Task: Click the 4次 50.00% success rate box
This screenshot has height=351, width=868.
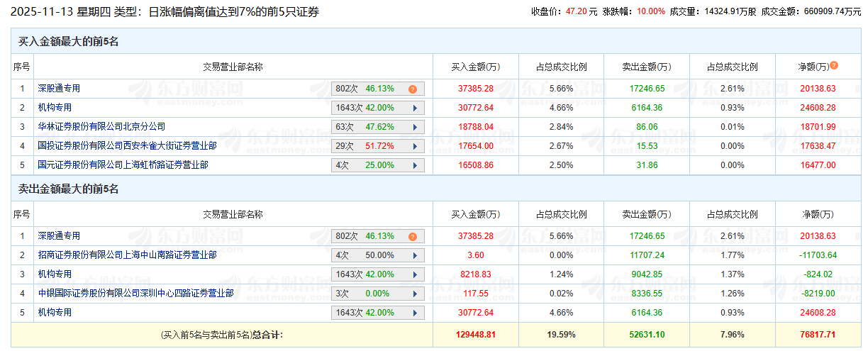Action: [378, 255]
